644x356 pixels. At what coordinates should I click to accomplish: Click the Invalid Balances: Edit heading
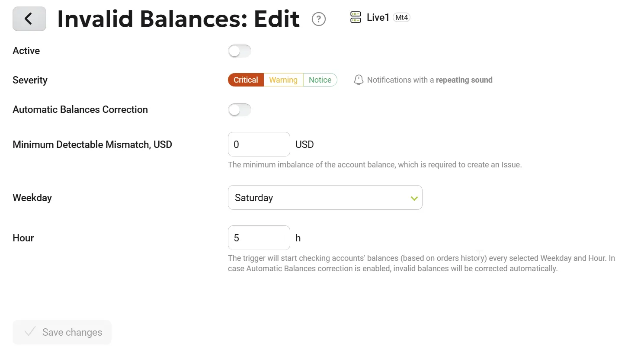(178, 19)
